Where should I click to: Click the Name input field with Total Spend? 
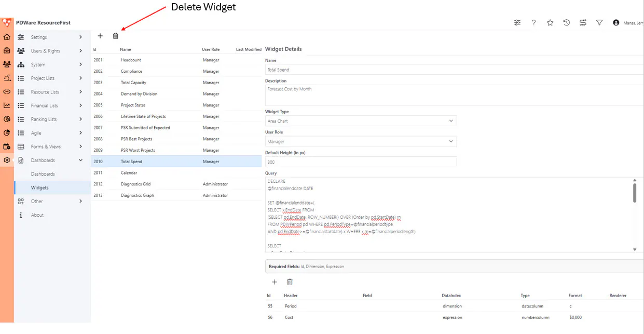[455, 70]
